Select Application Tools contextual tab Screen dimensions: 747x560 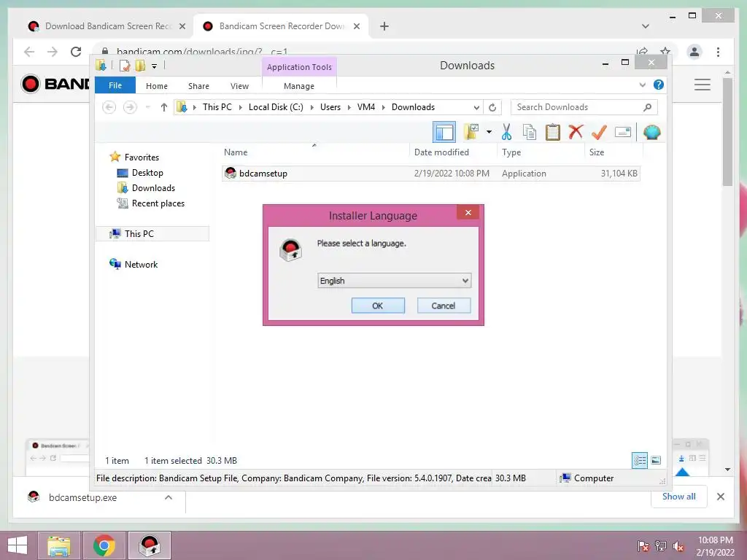(299, 67)
